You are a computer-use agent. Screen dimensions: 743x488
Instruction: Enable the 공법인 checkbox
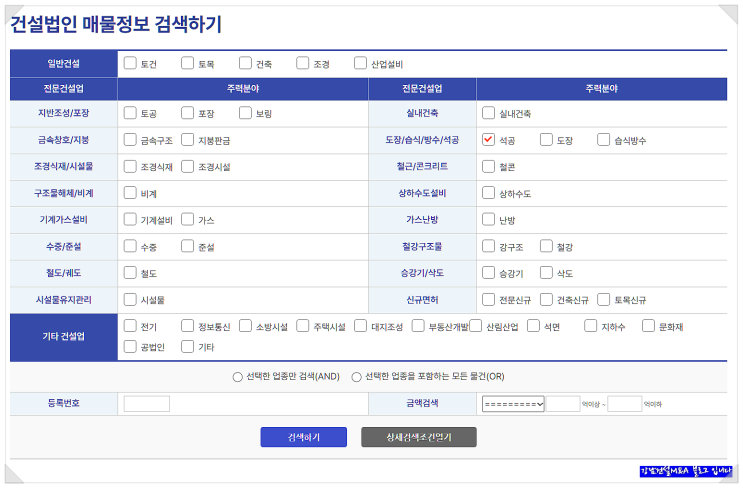coord(130,346)
